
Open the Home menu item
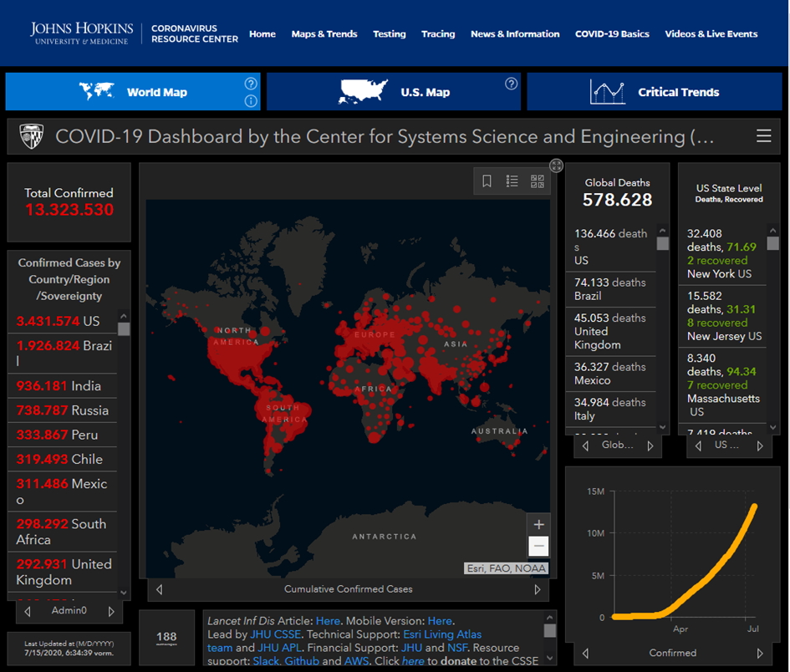pyautogui.click(x=262, y=33)
